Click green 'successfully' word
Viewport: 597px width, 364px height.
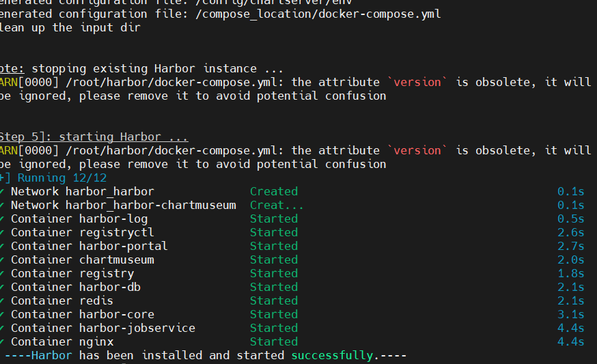pos(332,356)
